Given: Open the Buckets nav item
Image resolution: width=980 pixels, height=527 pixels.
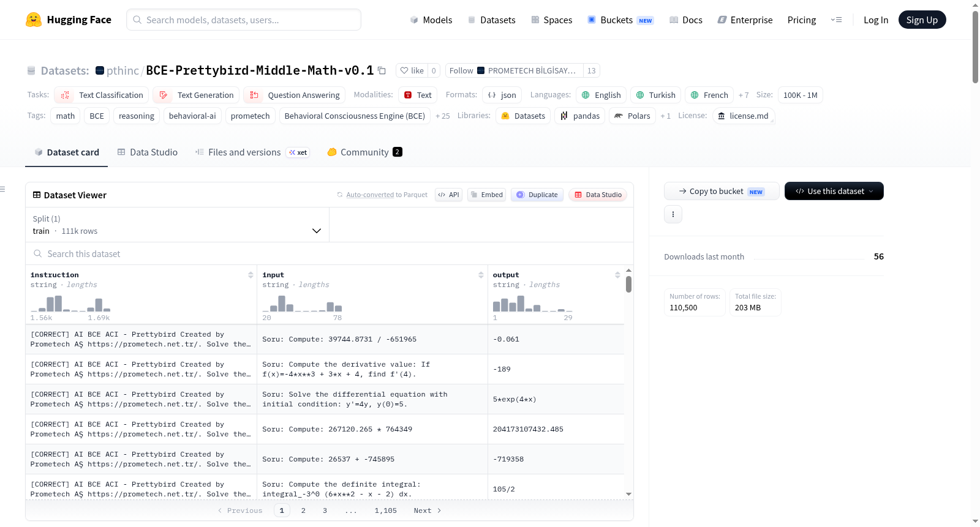Looking at the screenshot, I should (x=620, y=20).
